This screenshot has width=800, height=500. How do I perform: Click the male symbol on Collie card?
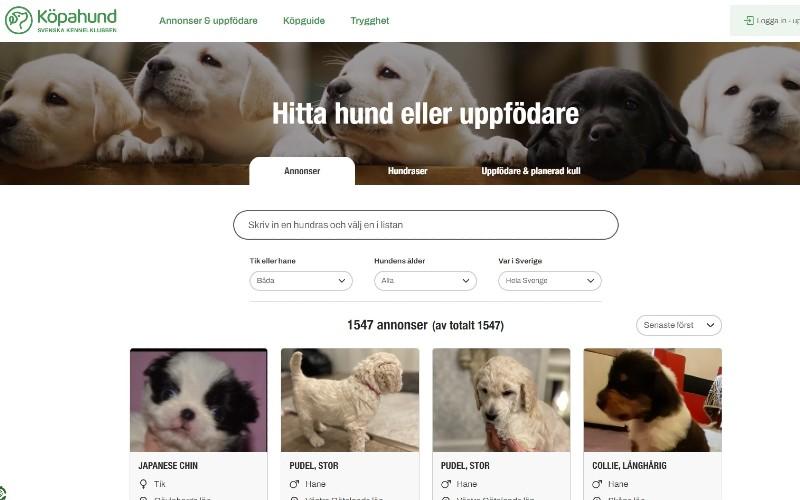coord(597,484)
